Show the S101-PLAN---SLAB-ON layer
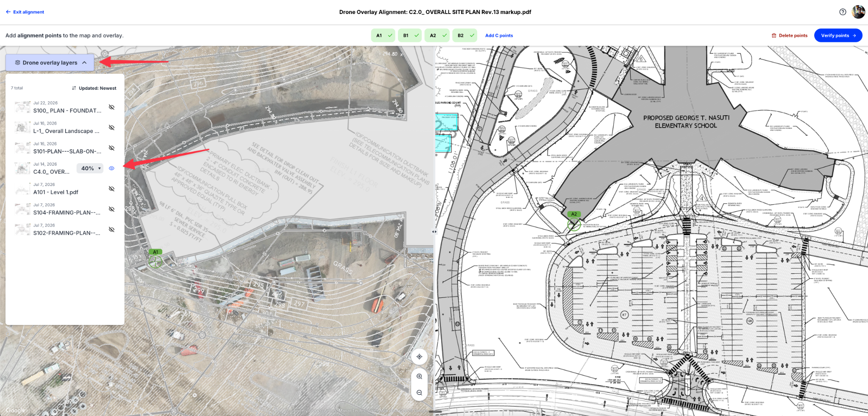 pyautogui.click(x=111, y=148)
